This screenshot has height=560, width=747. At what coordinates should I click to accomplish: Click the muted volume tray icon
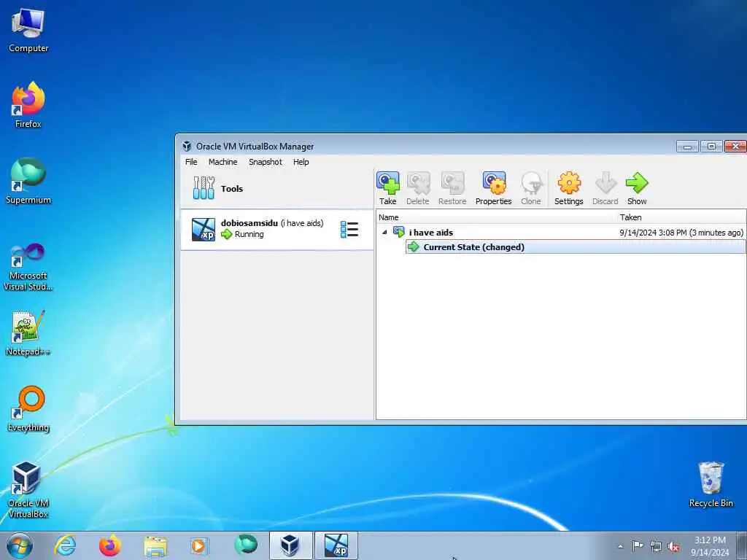click(673, 546)
